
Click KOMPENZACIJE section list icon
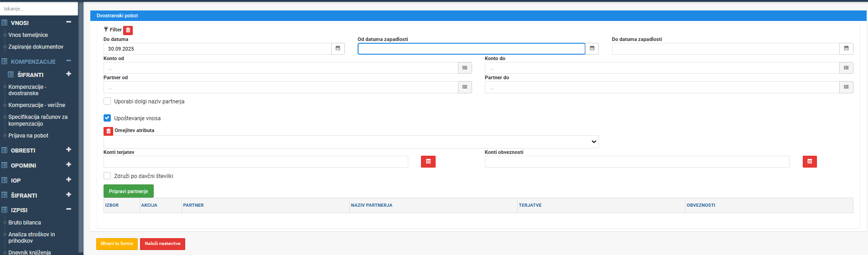(4, 61)
